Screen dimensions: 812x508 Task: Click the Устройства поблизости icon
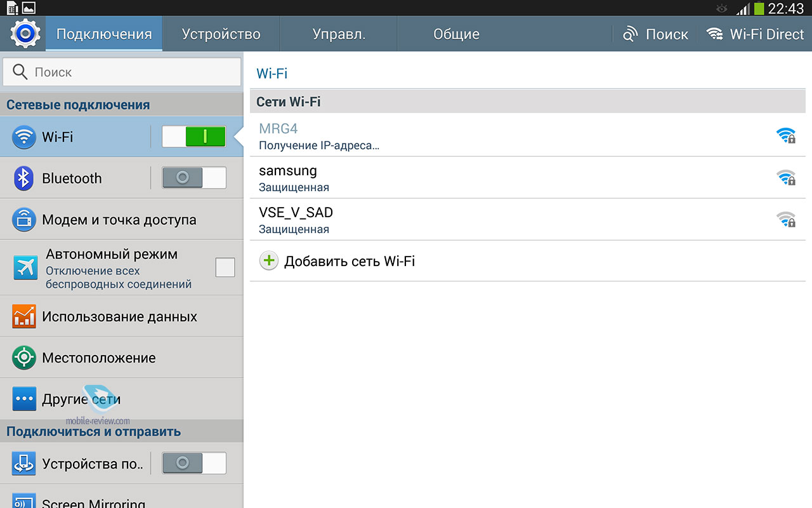pos(24,464)
